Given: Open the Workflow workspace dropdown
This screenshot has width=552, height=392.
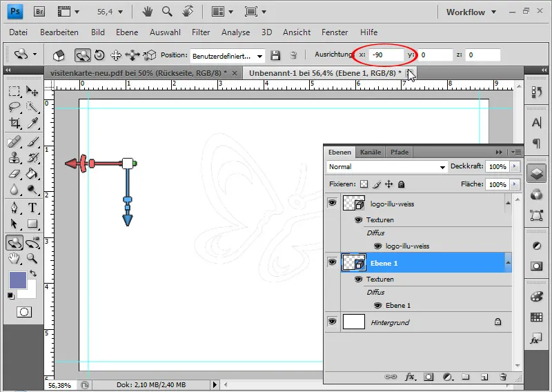Looking at the screenshot, I should (471, 12).
